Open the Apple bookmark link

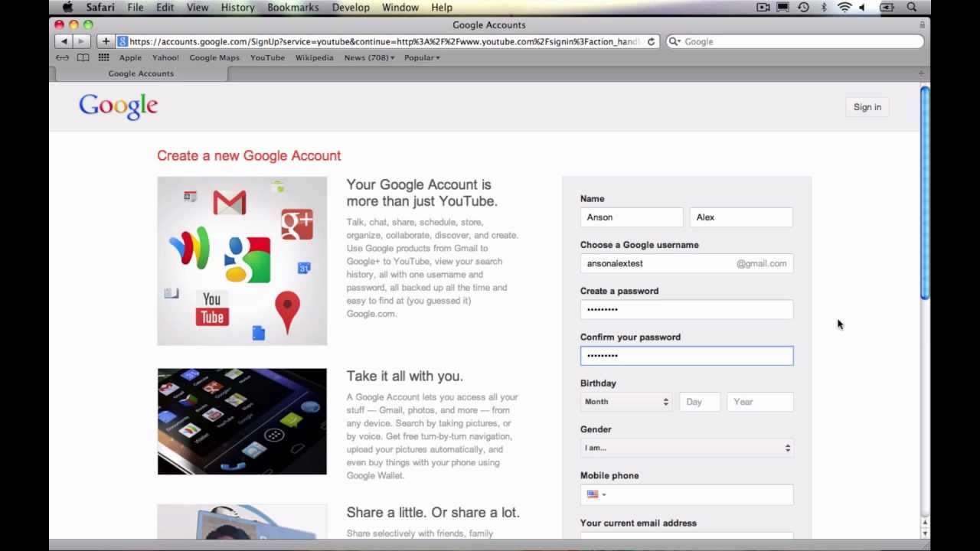point(130,57)
